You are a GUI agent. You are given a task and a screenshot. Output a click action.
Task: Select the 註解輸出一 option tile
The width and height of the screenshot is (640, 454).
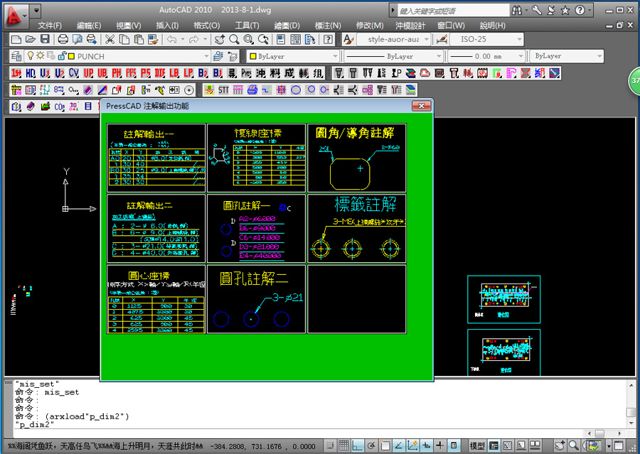tap(156, 158)
